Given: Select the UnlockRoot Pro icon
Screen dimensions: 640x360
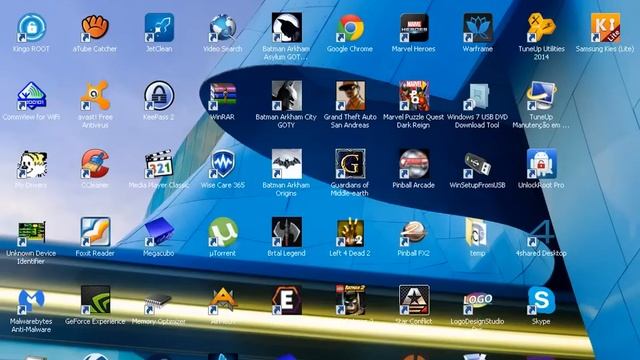Looking at the screenshot, I should (x=541, y=164).
